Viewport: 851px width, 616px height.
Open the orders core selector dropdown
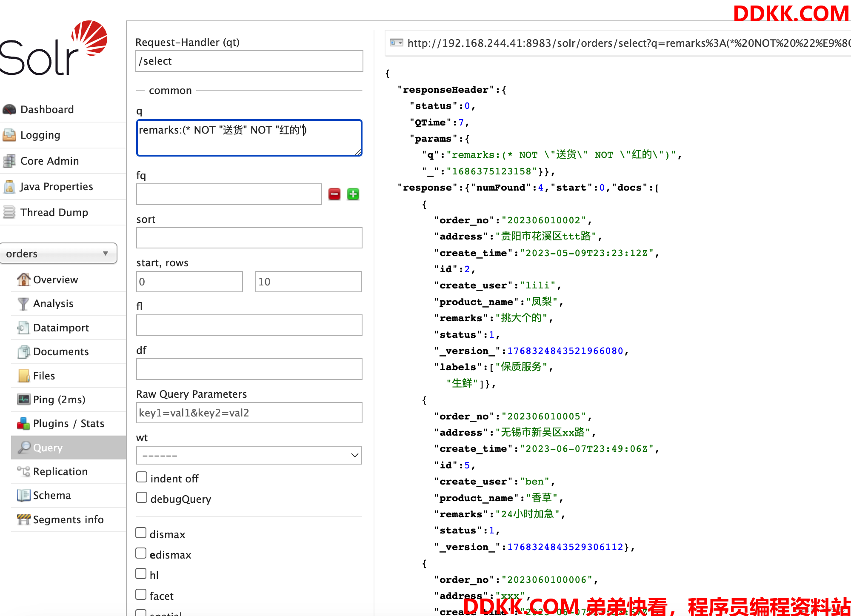coord(58,254)
